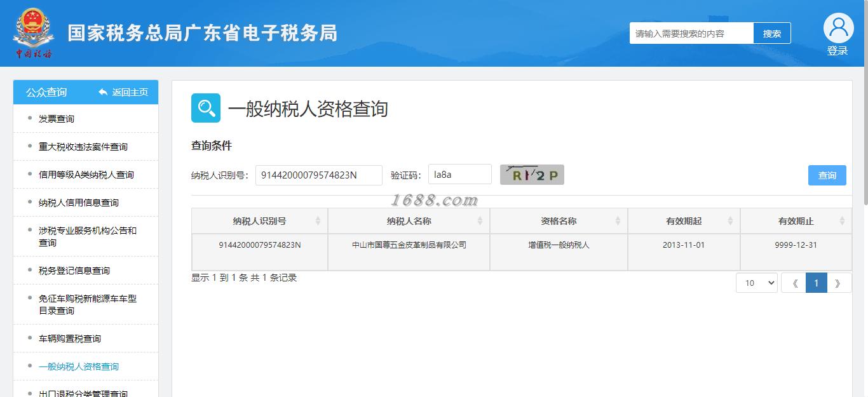Refresh the captcha image R12P
The height and width of the screenshot is (397, 868).
(532, 175)
